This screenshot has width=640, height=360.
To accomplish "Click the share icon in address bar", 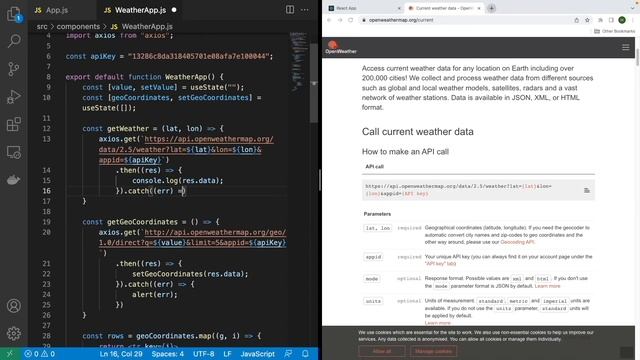I will click(576, 20).
